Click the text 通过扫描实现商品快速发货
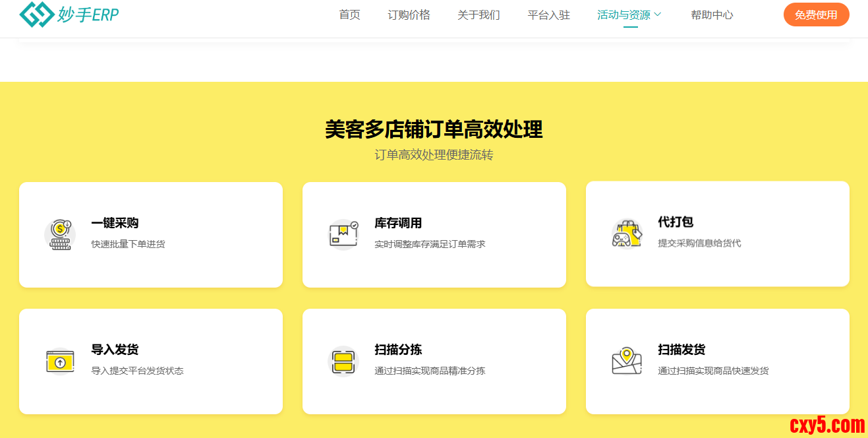The height and width of the screenshot is (438, 868). pyautogui.click(x=713, y=371)
